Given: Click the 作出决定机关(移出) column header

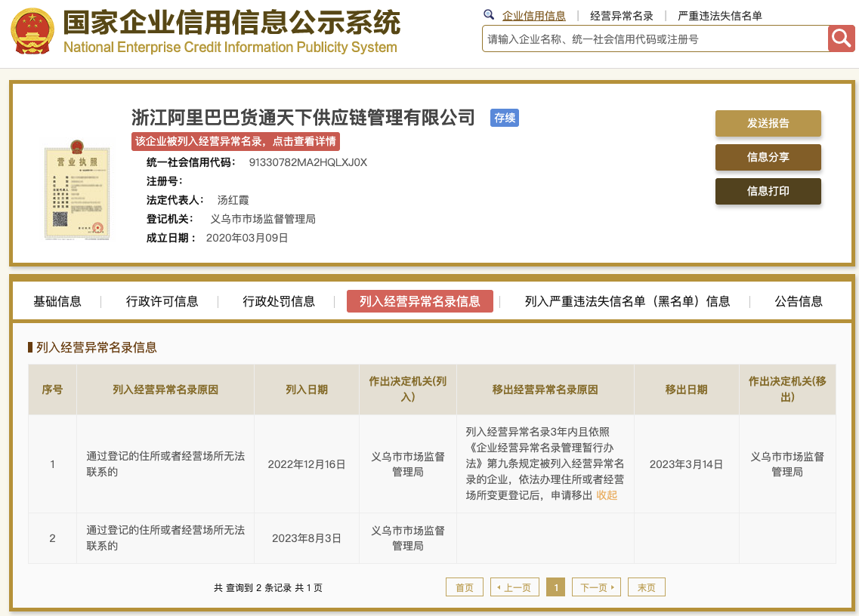Looking at the screenshot, I should pyautogui.click(x=787, y=390).
